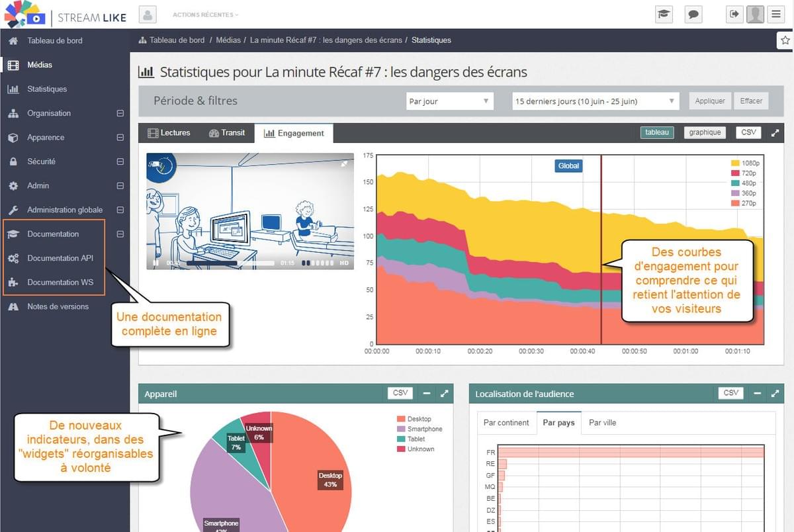
Task: Pause the video preview player
Action: click(x=156, y=263)
